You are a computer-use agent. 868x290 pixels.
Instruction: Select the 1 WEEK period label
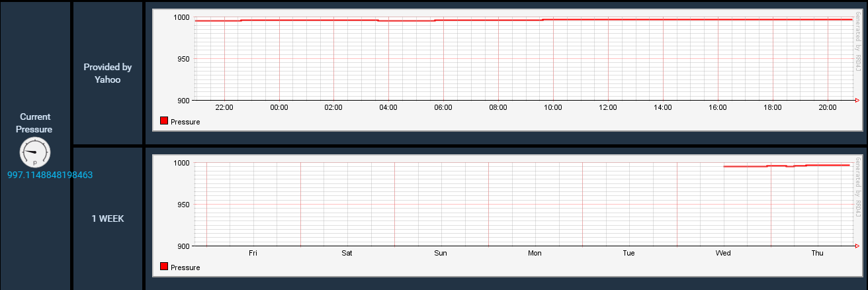pyautogui.click(x=108, y=218)
